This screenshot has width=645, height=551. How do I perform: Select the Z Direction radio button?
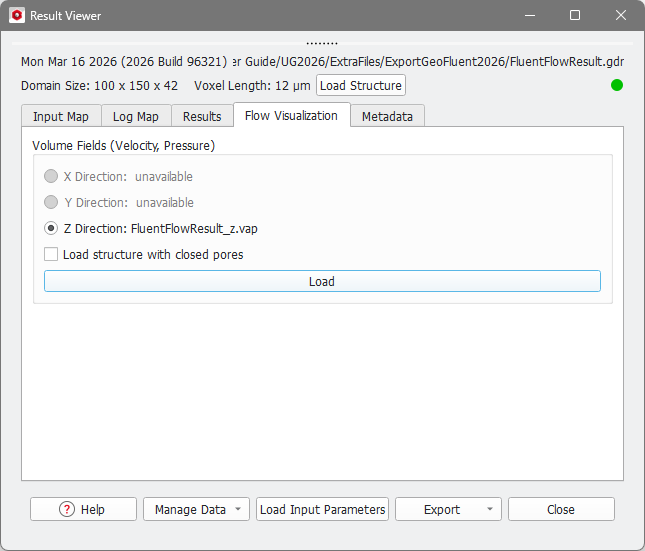(51, 228)
